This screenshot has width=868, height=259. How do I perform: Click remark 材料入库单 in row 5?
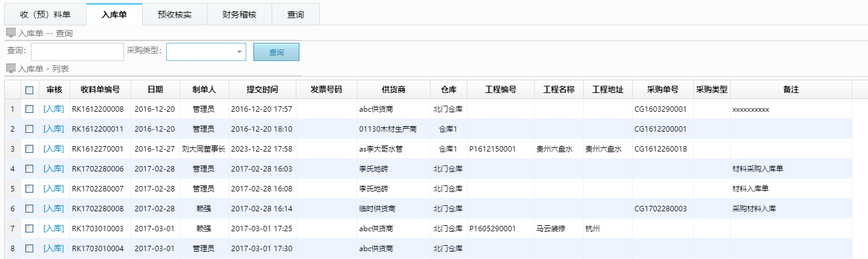click(750, 189)
